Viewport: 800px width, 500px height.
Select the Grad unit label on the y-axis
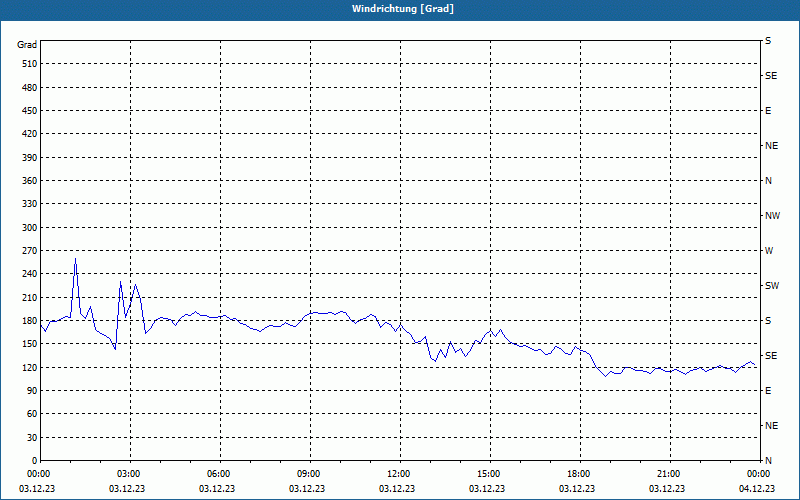click(27, 45)
